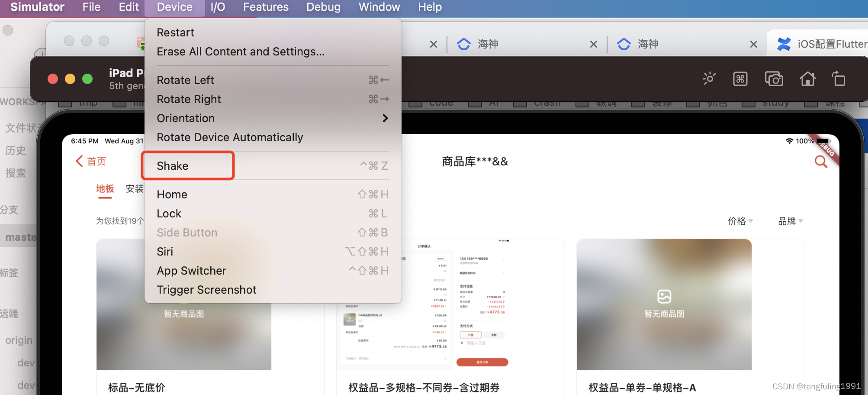Choose Restart from the Device menu

(x=273, y=32)
